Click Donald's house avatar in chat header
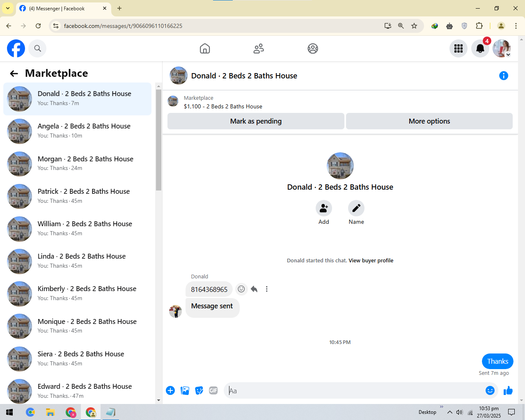Image resolution: width=525 pixels, height=420 pixels. pos(179,76)
